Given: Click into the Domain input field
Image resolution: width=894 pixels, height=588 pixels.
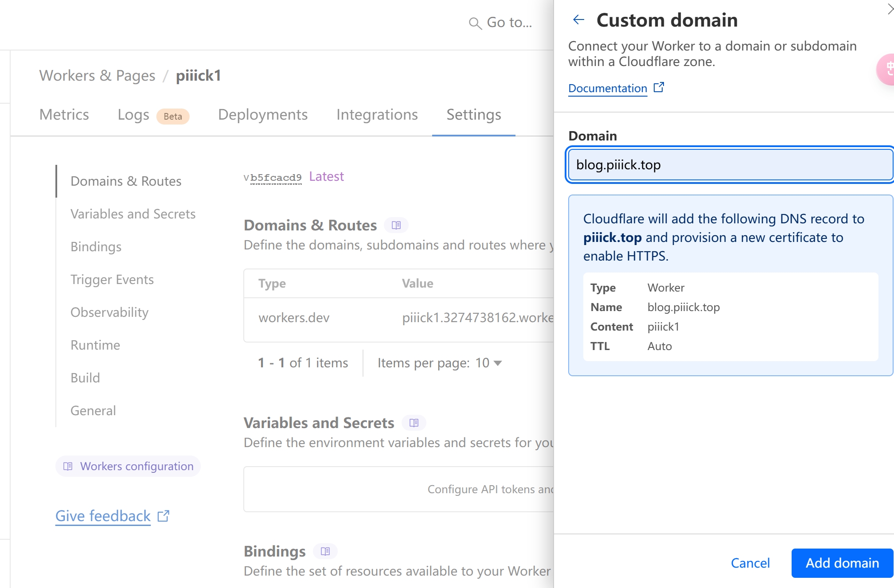Looking at the screenshot, I should 730,165.
